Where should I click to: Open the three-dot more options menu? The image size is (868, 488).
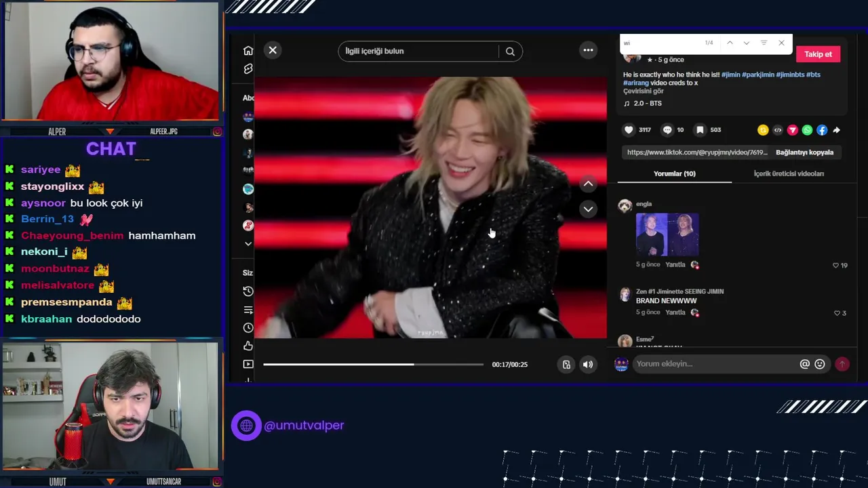(588, 50)
